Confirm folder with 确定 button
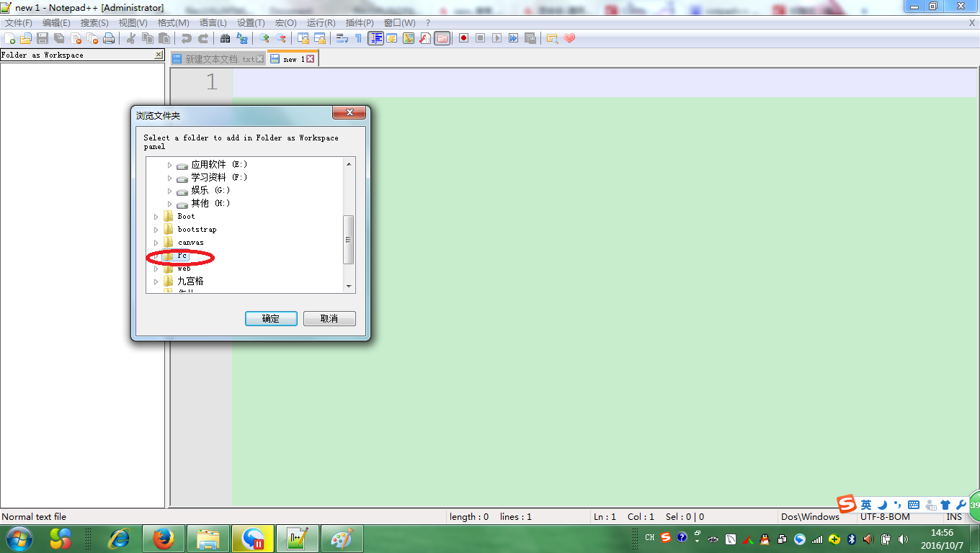This screenshot has height=553, width=980. 271,318
